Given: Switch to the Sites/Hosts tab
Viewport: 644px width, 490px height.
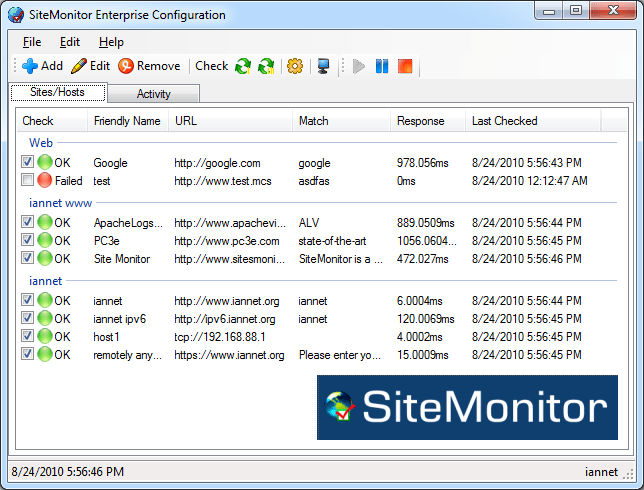Looking at the screenshot, I should pyautogui.click(x=58, y=92).
